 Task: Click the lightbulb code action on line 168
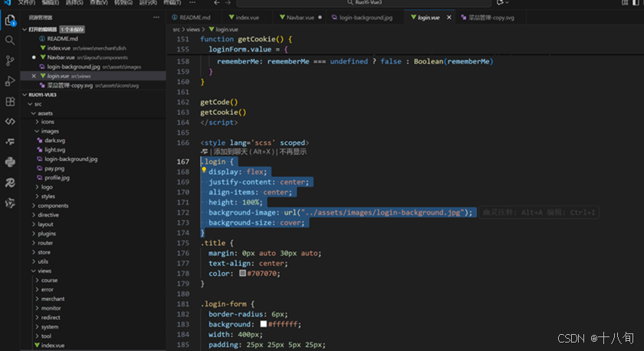coord(204,170)
